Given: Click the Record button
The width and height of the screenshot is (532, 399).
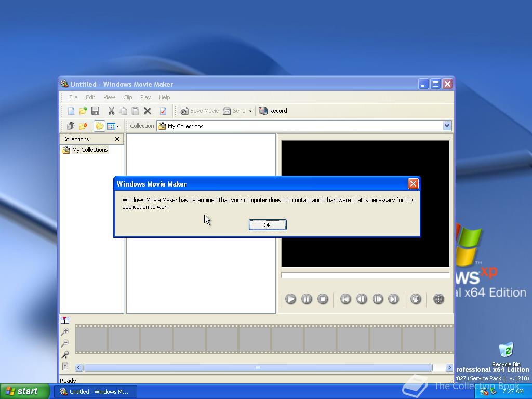Looking at the screenshot, I should (273, 111).
